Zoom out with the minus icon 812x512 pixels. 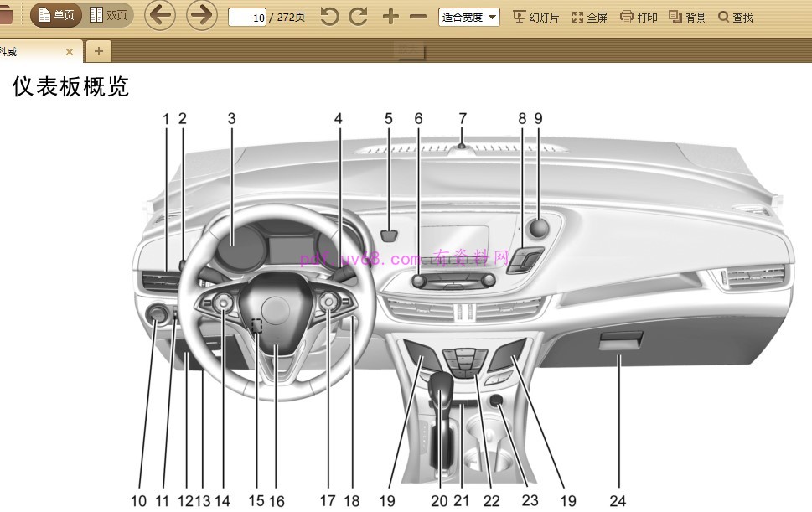(417, 16)
